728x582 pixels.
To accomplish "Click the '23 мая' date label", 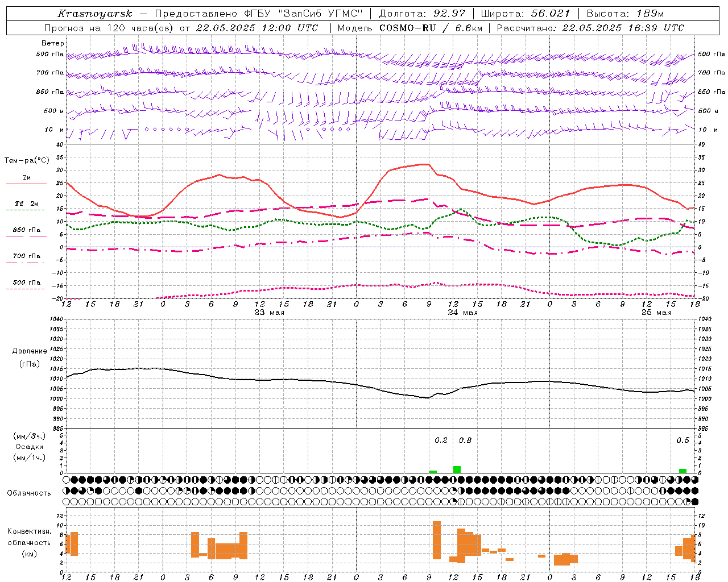I will point(269,313).
